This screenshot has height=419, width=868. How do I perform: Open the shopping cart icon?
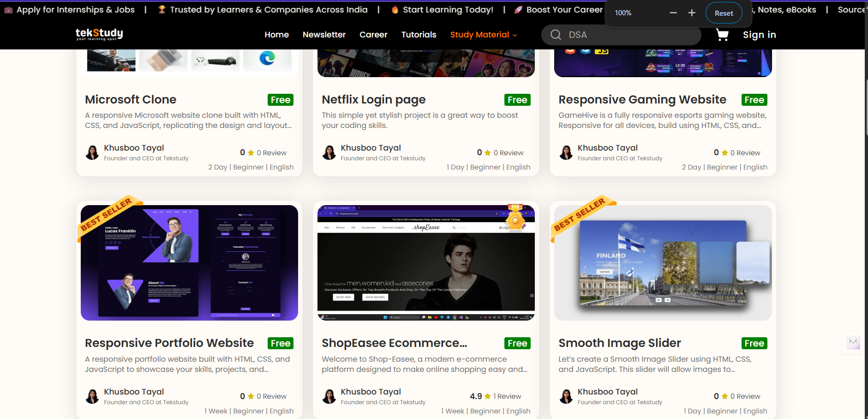click(722, 35)
